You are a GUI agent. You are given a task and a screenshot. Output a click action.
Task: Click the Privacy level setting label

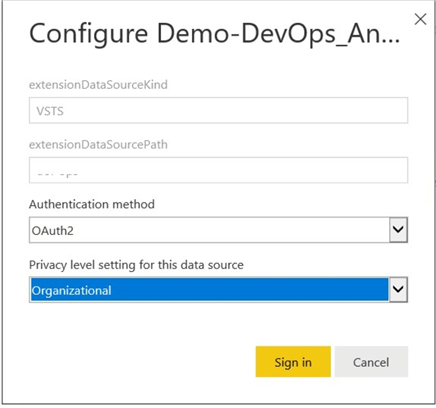136,265
